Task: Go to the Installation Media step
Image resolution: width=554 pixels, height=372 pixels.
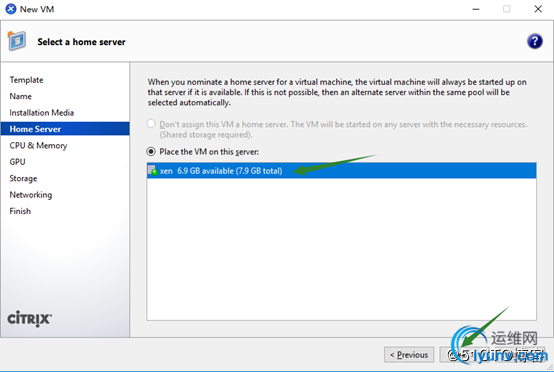Action: 42,113
